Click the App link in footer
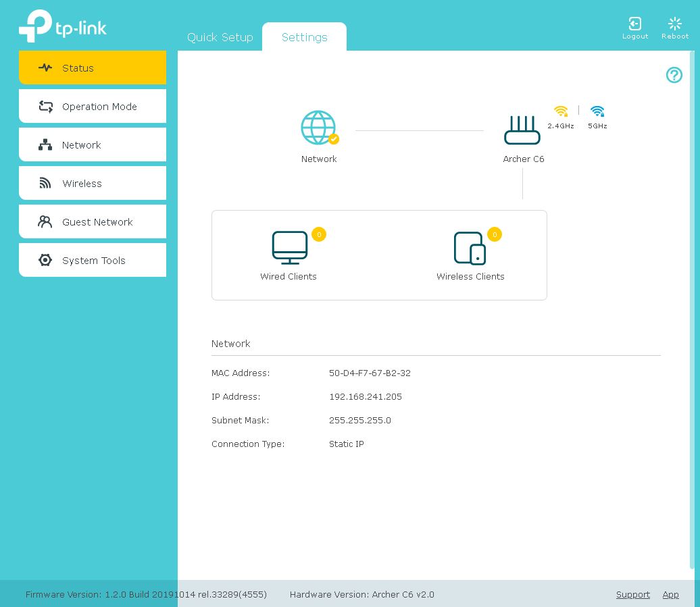Image resolution: width=700 pixels, height=607 pixels. pos(670,594)
